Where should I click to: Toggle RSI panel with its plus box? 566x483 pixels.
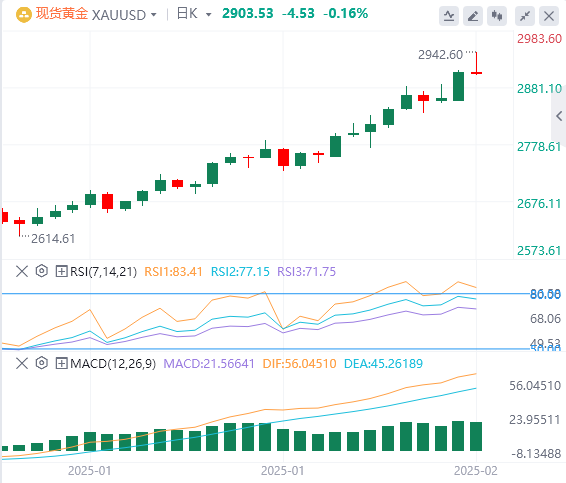(x=61, y=271)
